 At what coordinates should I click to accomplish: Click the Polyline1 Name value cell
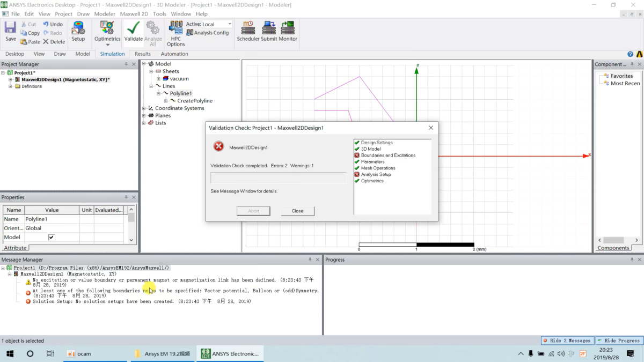pyautogui.click(x=52, y=219)
